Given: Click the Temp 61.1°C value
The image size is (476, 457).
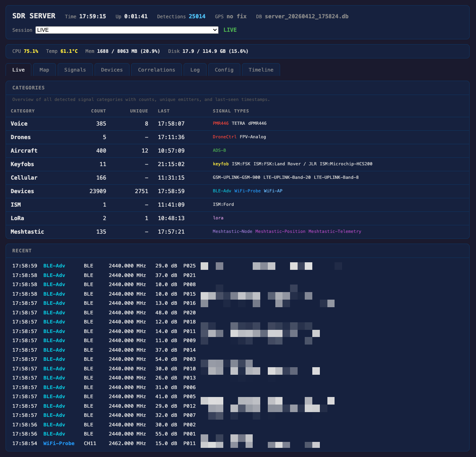Looking at the screenshot, I should point(69,51).
